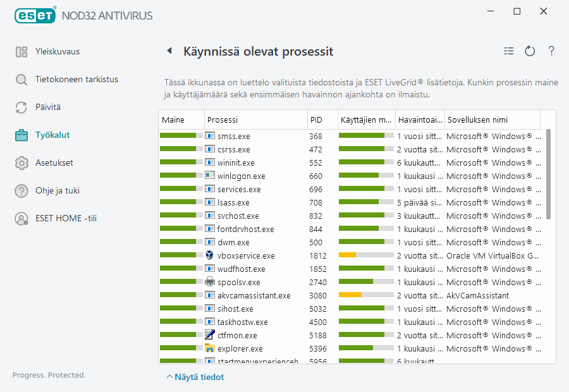Click the vboxservice.exe VirtualBox icon
The height and width of the screenshot is (392, 569).
(x=210, y=255)
